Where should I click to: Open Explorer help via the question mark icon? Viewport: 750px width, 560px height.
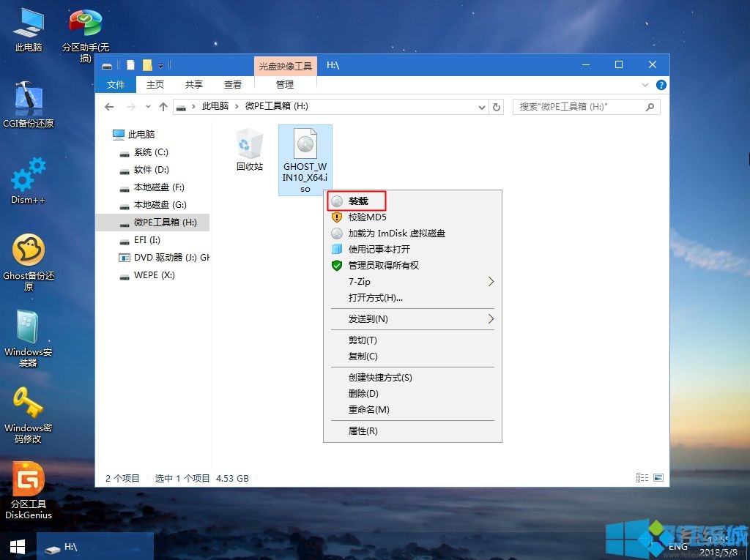(x=661, y=84)
